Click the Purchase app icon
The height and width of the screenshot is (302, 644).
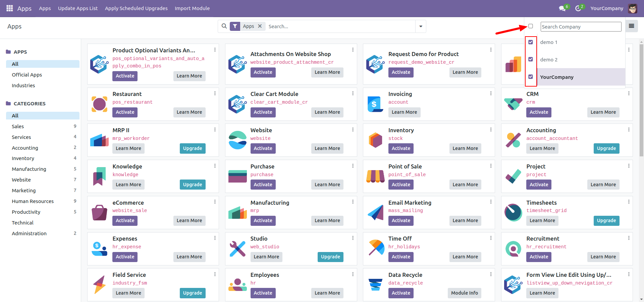(x=237, y=177)
